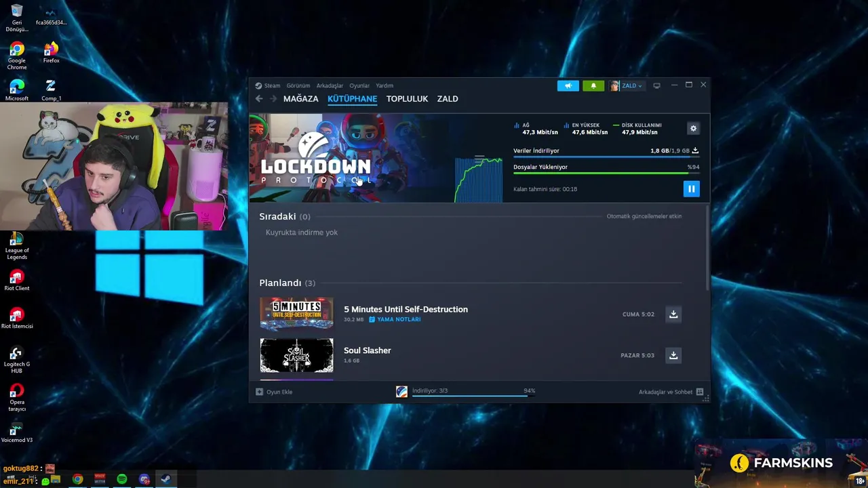
Task: Click Spotify in the Windows taskbar
Action: click(122, 480)
